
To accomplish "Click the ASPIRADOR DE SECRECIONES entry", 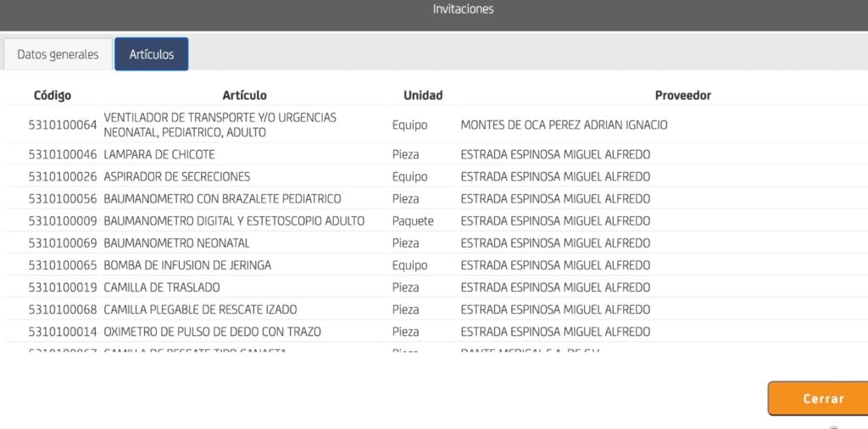I will (x=176, y=176).
